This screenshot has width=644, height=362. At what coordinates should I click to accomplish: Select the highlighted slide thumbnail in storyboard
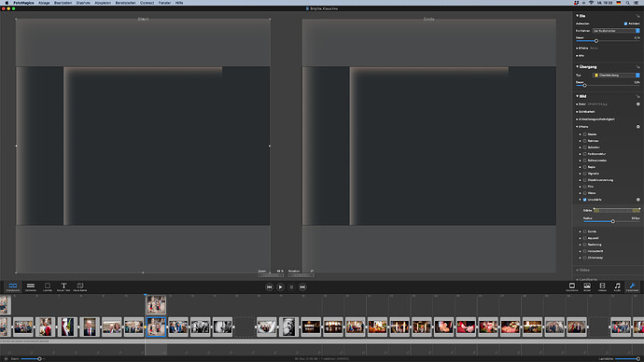coord(156,327)
